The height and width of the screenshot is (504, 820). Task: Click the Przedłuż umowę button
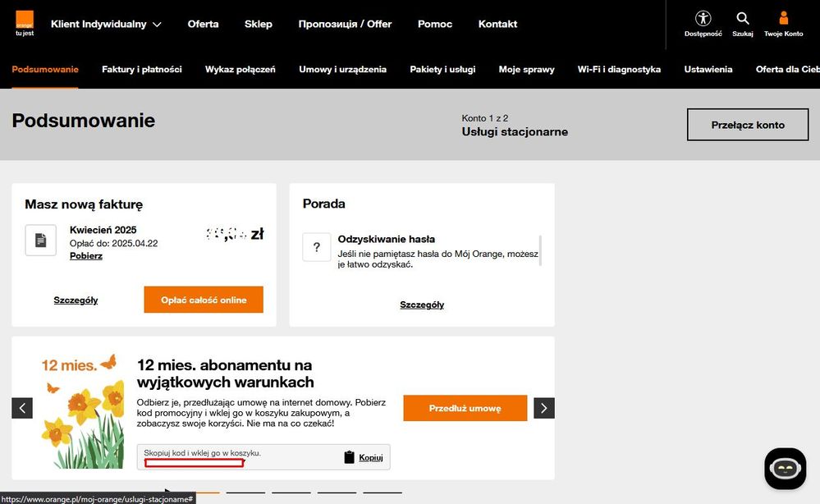point(465,408)
